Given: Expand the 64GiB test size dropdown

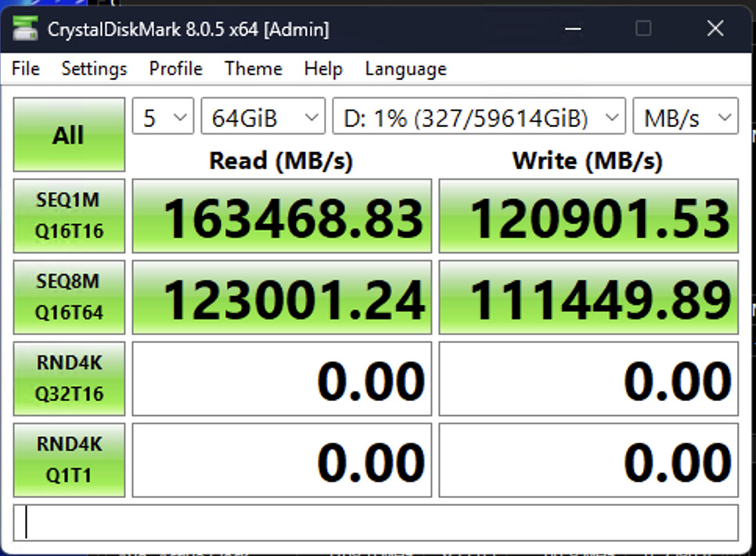Looking at the screenshot, I should [263, 118].
